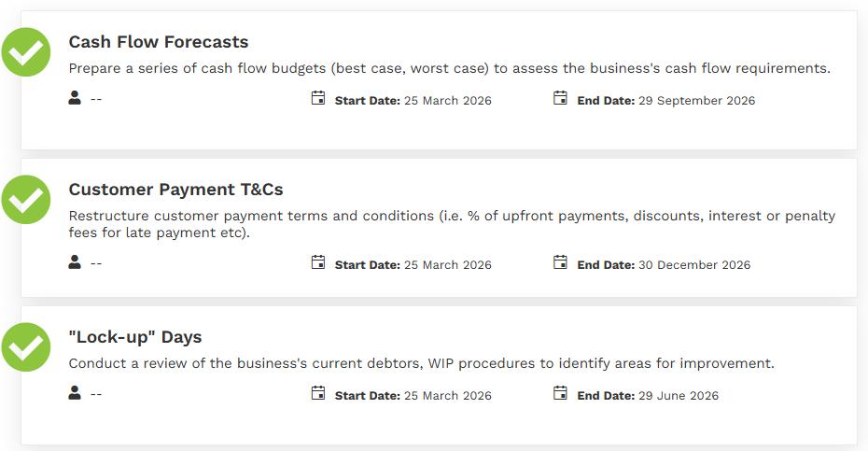This screenshot has height=451, width=868.
Task: Open the "Lock-up" Days title
Action: [135, 337]
